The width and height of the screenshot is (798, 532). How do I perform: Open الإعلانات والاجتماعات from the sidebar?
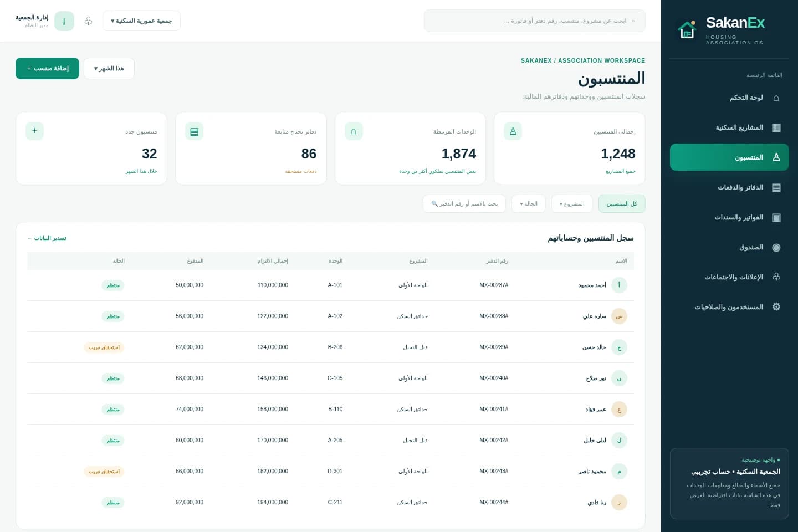729,277
